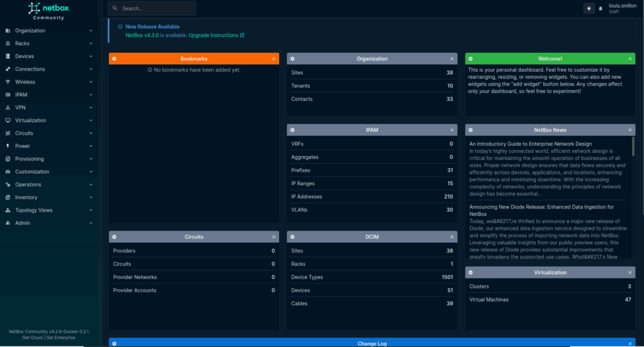Screen dimensions: 644x347
Task: Open Circuits widget gear settings
Action: [x=114, y=237]
